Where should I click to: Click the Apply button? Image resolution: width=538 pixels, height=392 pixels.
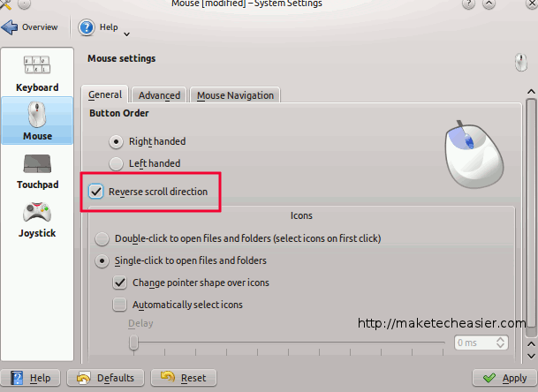(x=504, y=378)
